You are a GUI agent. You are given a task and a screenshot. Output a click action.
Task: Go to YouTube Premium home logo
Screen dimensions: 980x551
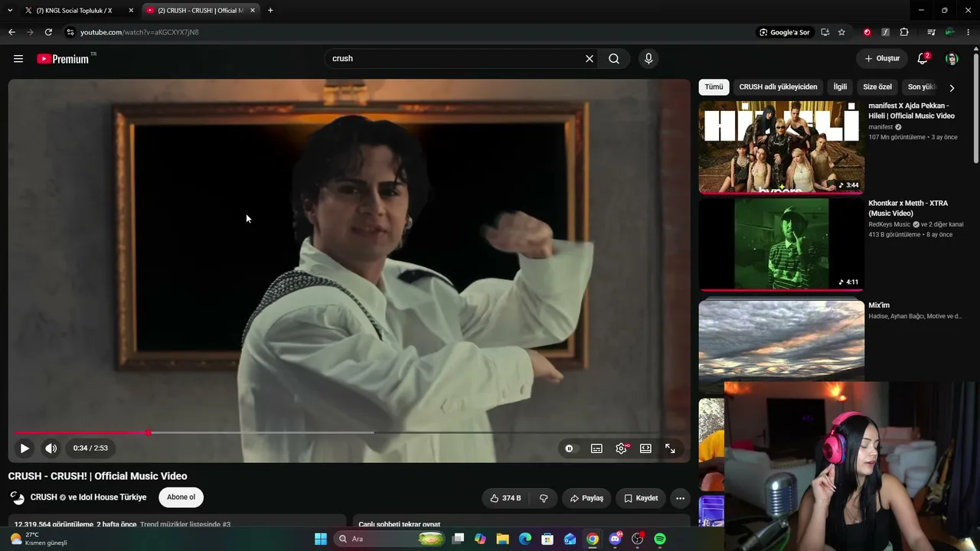[63, 59]
